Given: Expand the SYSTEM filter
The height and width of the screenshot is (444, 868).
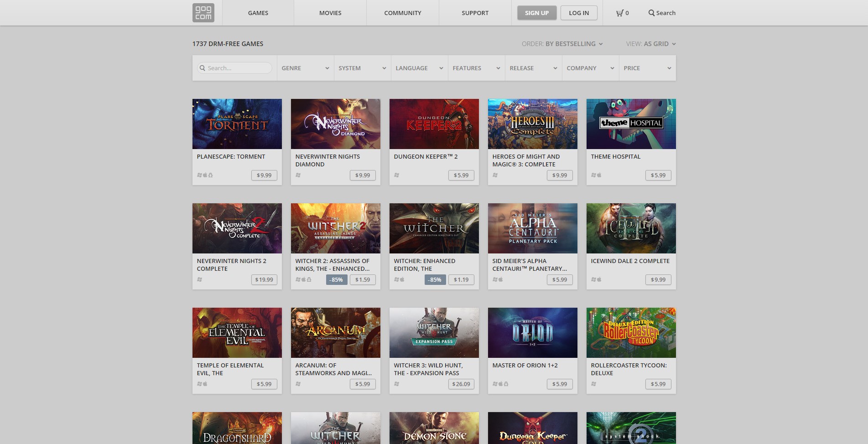Looking at the screenshot, I should [362, 68].
